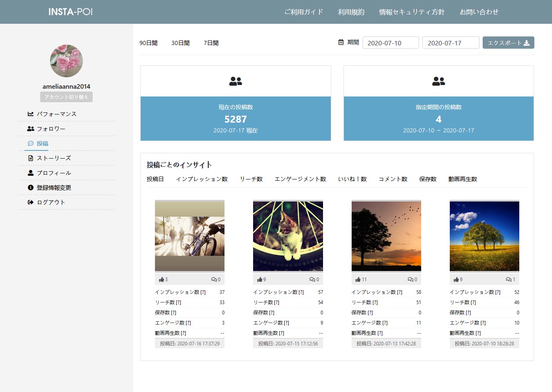
Task: Open the bicycle post thumbnail
Action: pyautogui.click(x=190, y=236)
